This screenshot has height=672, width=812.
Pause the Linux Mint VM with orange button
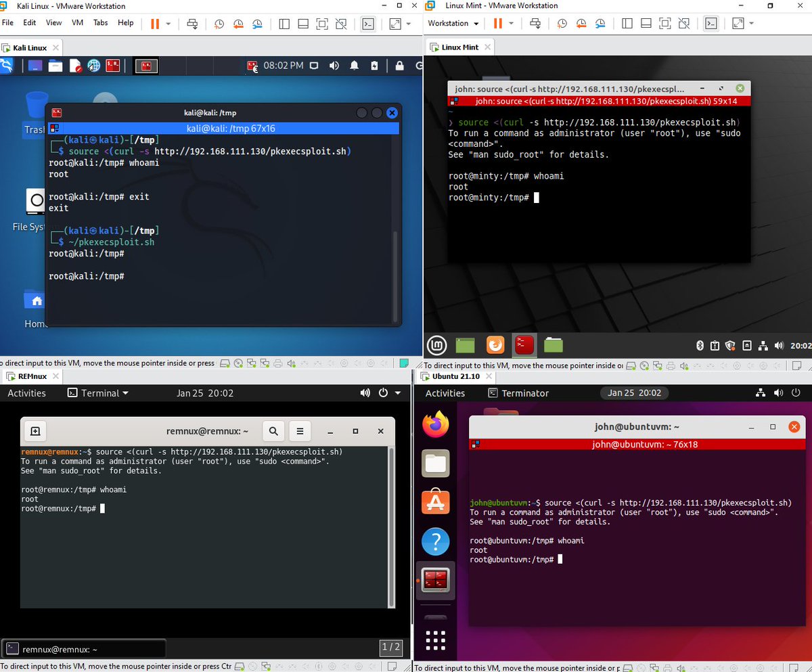point(498,23)
